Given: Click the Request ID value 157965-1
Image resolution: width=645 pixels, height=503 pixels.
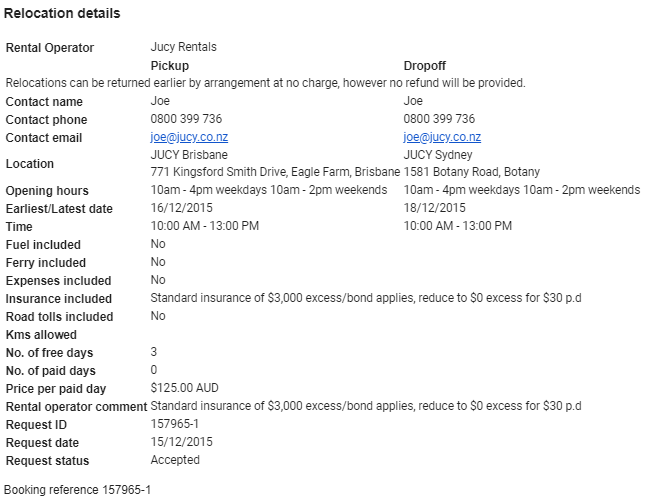Looking at the screenshot, I should [174, 424].
